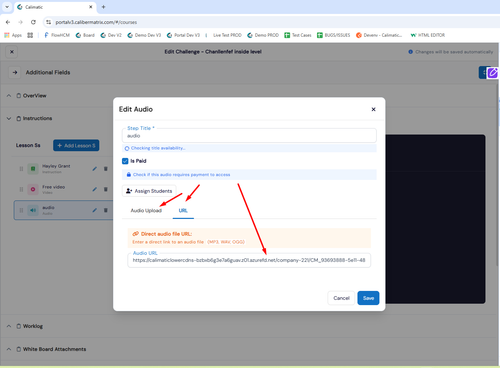Click the audio speaker icon
Image resolution: width=500 pixels, height=368 pixels.
pos(33,210)
